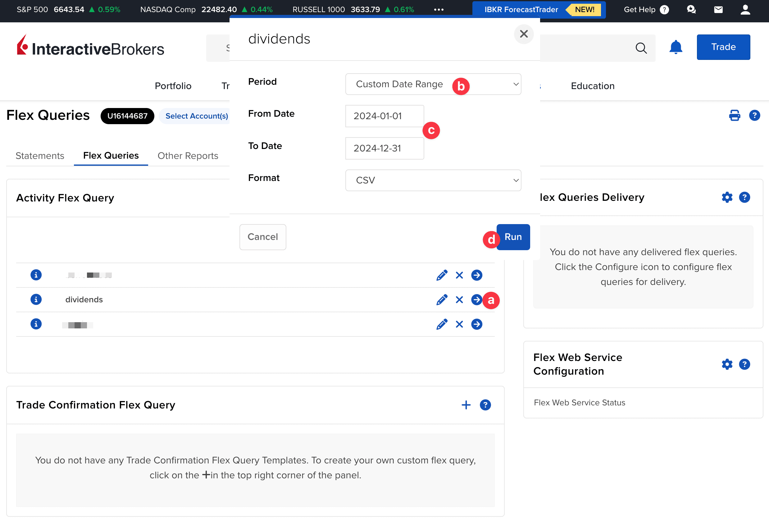
Task: Click the notifications bell icon
Action: pos(676,47)
